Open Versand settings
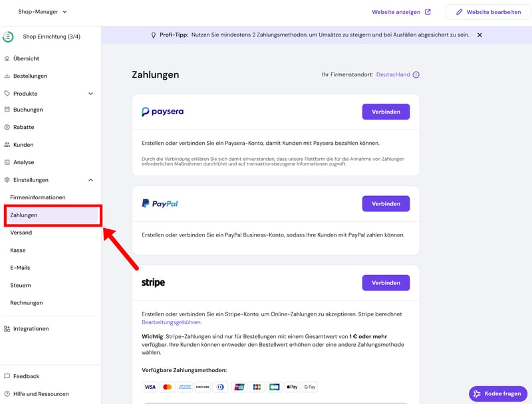The image size is (532, 404). (x=21, y=233)
